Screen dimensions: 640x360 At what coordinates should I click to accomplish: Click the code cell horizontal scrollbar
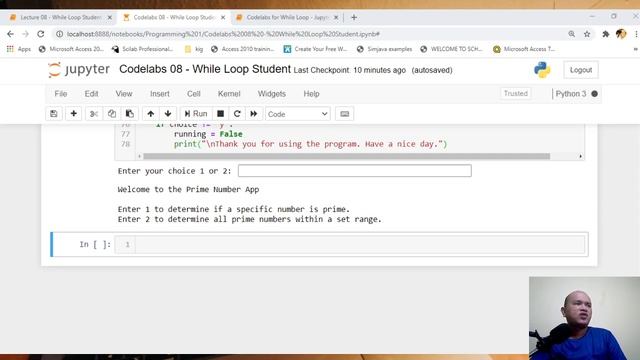point(347,156)
